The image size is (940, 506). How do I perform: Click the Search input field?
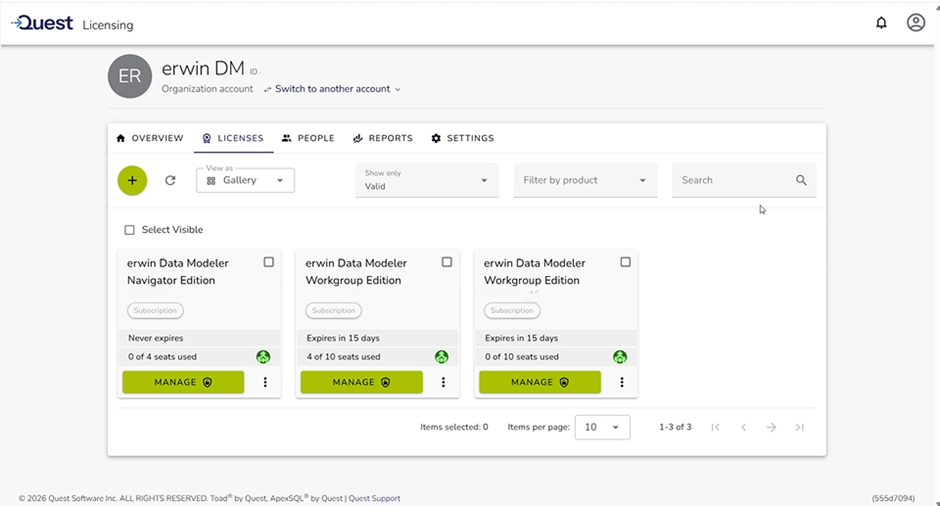744,180
